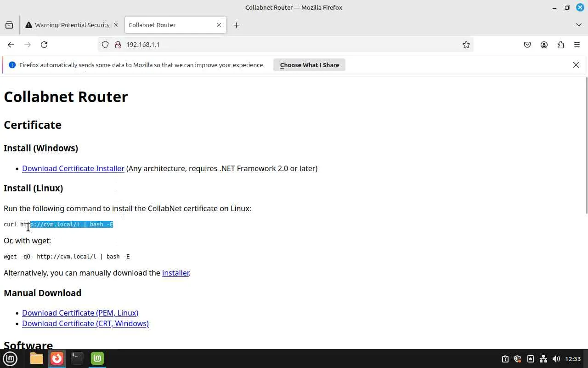The height and width of the screenshot is (368, 588).
Task: Open the update manager shield tray icon
Action: [518, 359]
